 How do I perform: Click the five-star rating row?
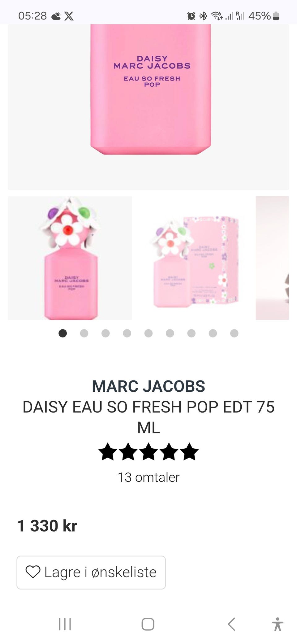click(148, 452)
